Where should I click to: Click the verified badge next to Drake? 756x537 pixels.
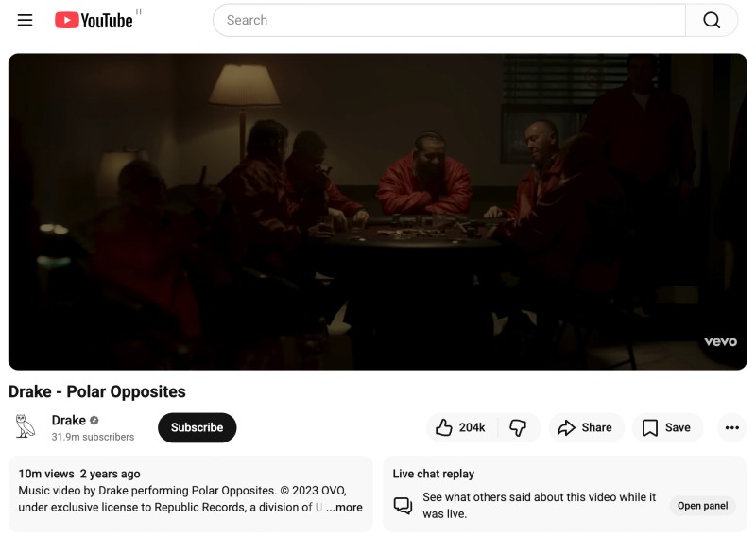(x=94, y=420)
